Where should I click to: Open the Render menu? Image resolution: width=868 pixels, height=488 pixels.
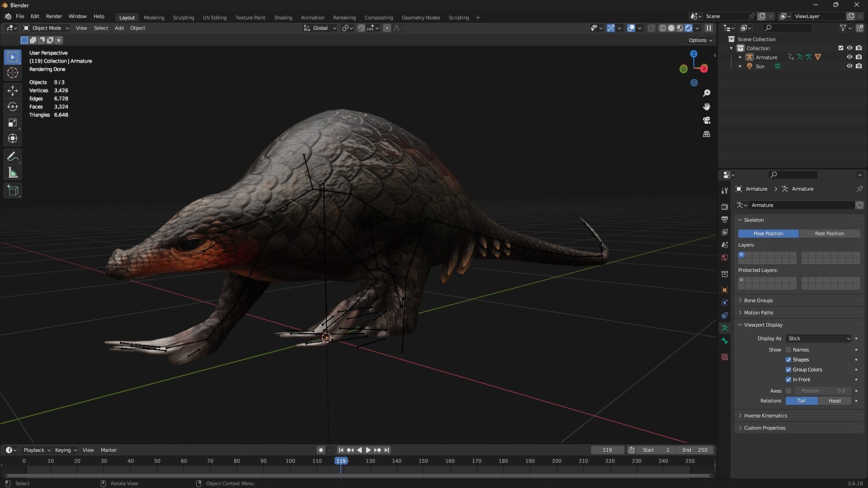(54, 16)
